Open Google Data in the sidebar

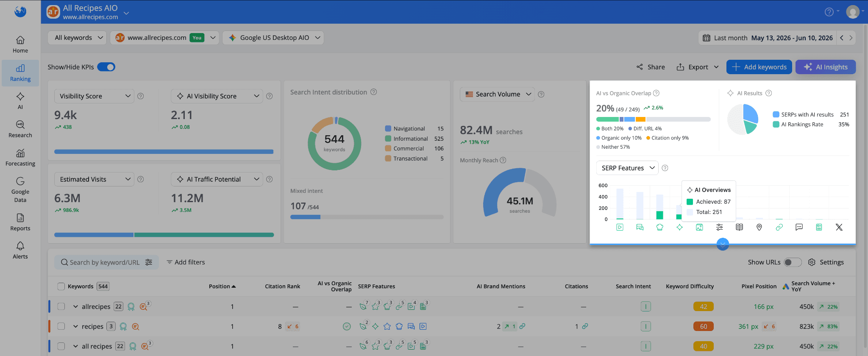click(x=20, y=189)
